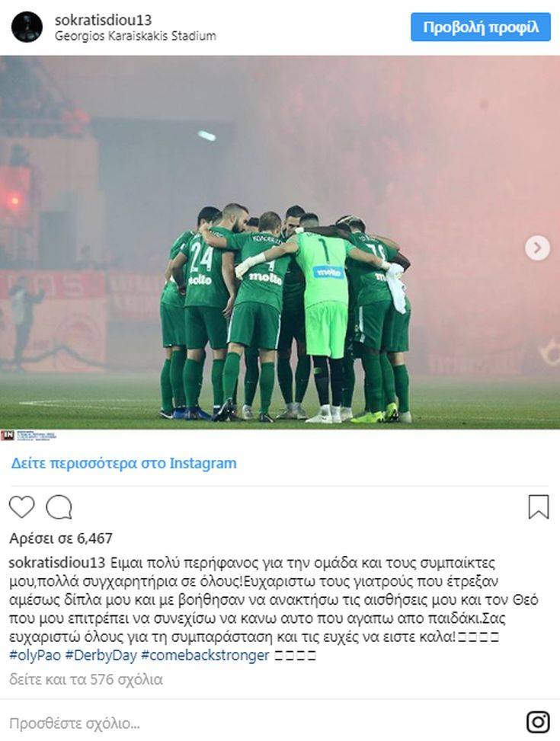
Task: Open sokratisdiou13 profile avatar picture
Action: click(27, 27)
